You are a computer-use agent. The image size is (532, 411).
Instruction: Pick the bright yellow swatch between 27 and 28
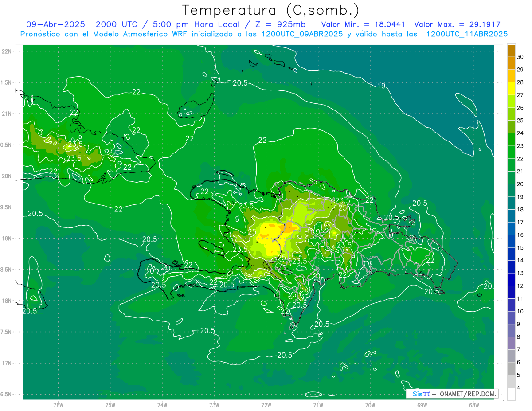511,89
